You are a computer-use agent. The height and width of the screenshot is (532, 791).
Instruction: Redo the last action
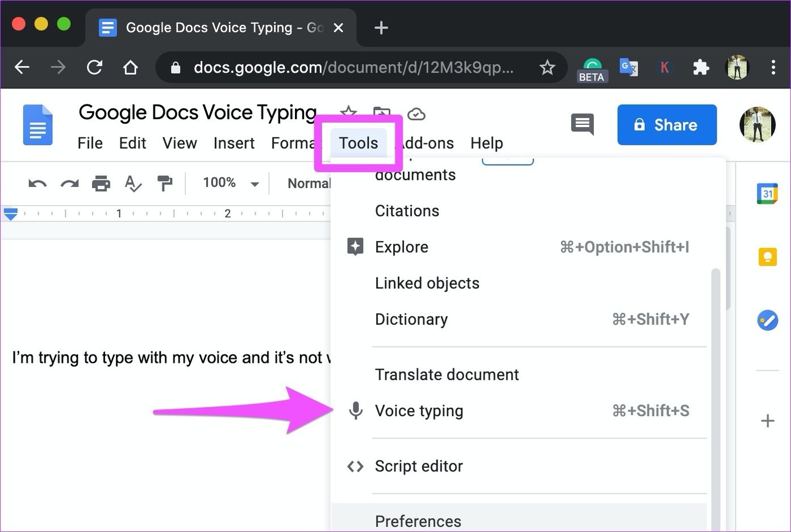[69, 183]
